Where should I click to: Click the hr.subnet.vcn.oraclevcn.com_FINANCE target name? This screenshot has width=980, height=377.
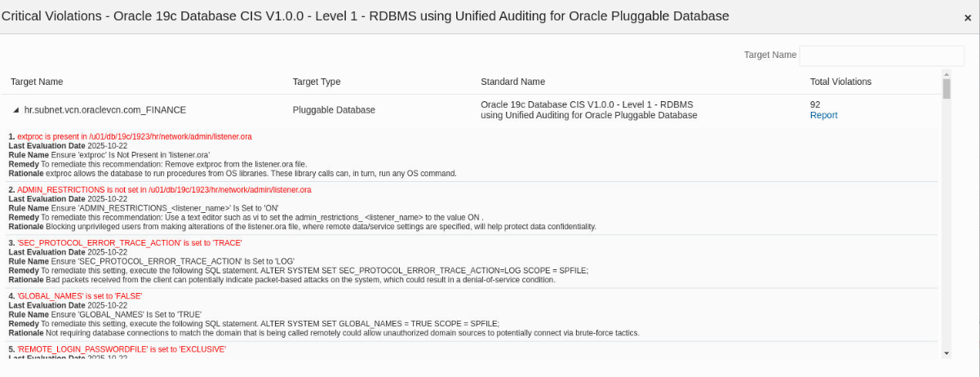coord(105,109)
